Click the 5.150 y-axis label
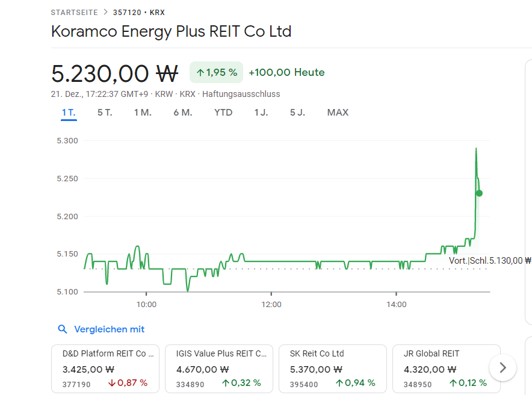 67,254
